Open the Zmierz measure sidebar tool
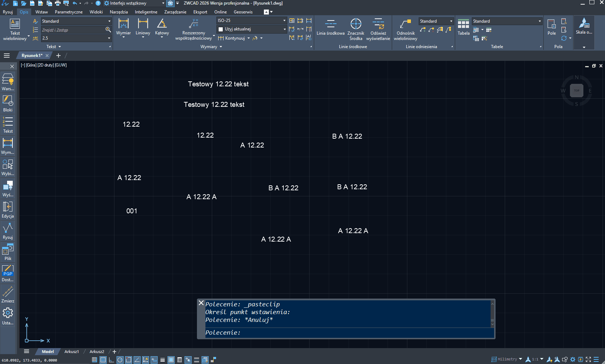Viewport: 605px width, 364px height. pos(8,294)
